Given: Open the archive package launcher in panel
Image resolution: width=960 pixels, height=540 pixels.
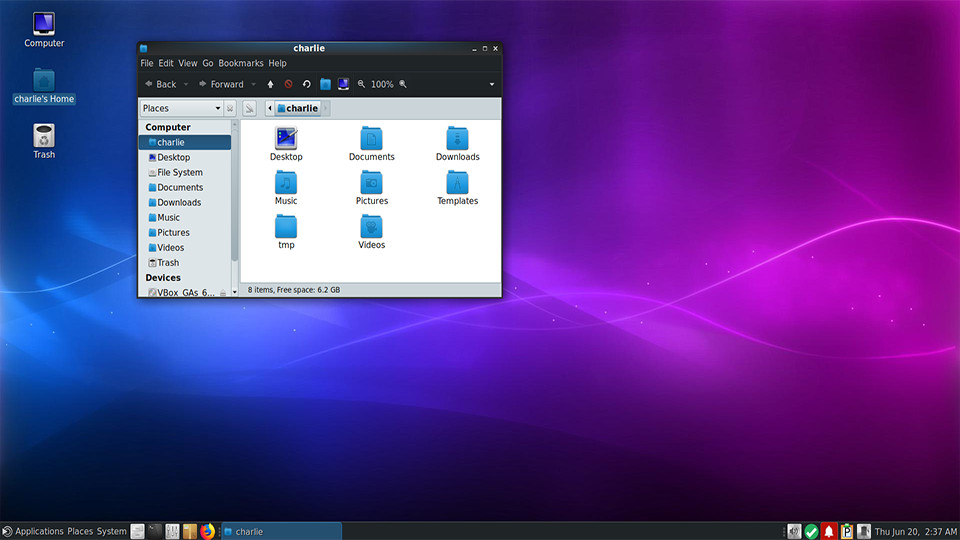Looking at the screenshot, I should pyautogui.click(x=190, y=531).
